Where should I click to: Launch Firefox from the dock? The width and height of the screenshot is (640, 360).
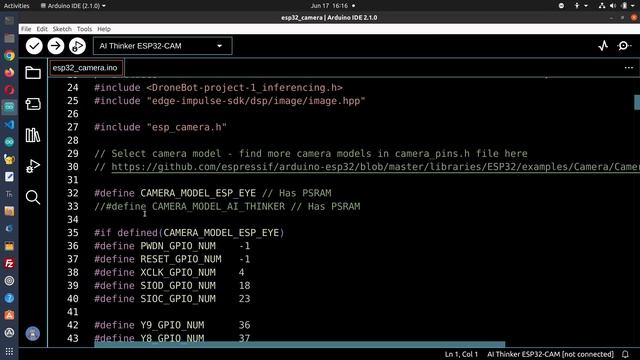[9, 73]
